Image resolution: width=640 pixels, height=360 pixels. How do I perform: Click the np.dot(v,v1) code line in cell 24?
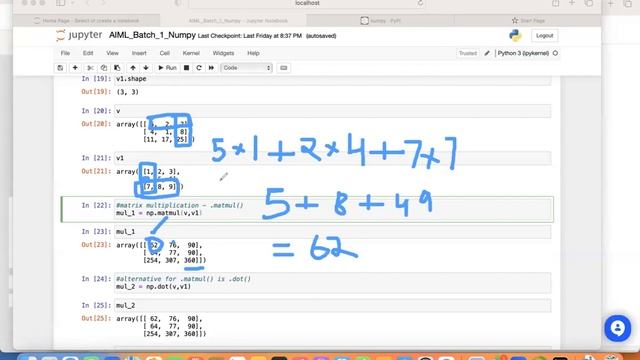[x=153, y=287]
